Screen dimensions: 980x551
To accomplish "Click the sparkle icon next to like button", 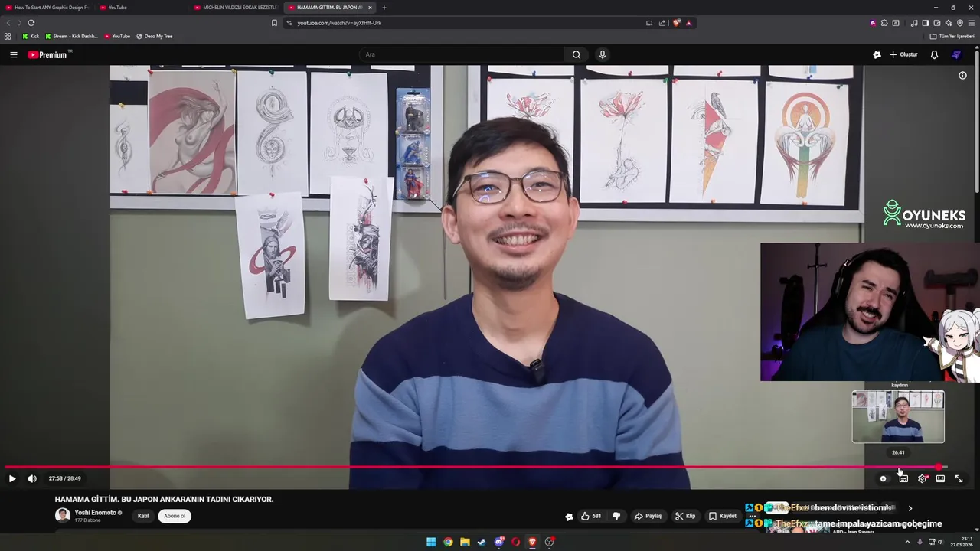I will (569, 517).
